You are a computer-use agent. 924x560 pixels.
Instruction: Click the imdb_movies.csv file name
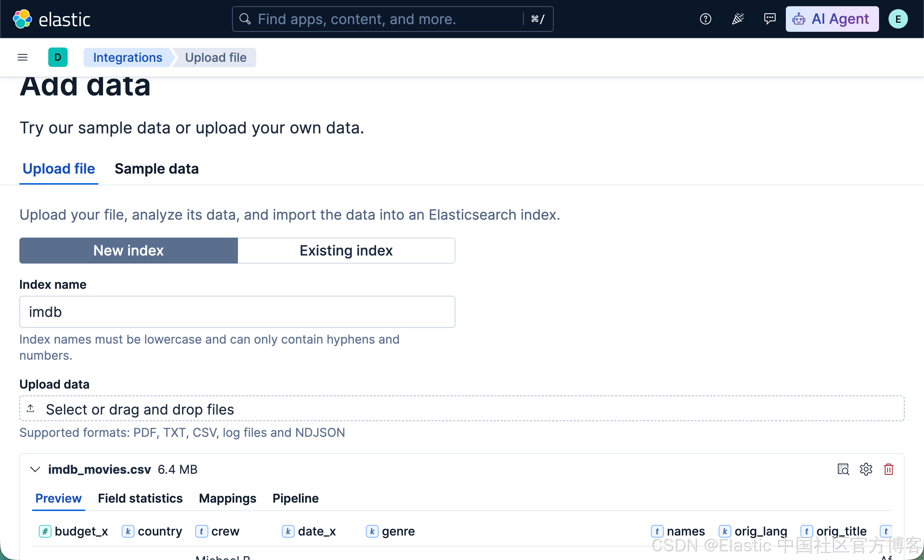[99, 469]
